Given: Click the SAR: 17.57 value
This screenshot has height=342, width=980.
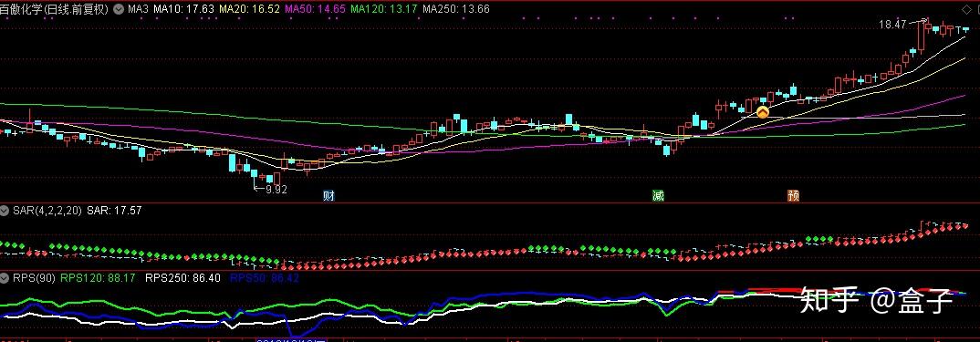Looking at the screenshot, I should [x=114, y=211].
